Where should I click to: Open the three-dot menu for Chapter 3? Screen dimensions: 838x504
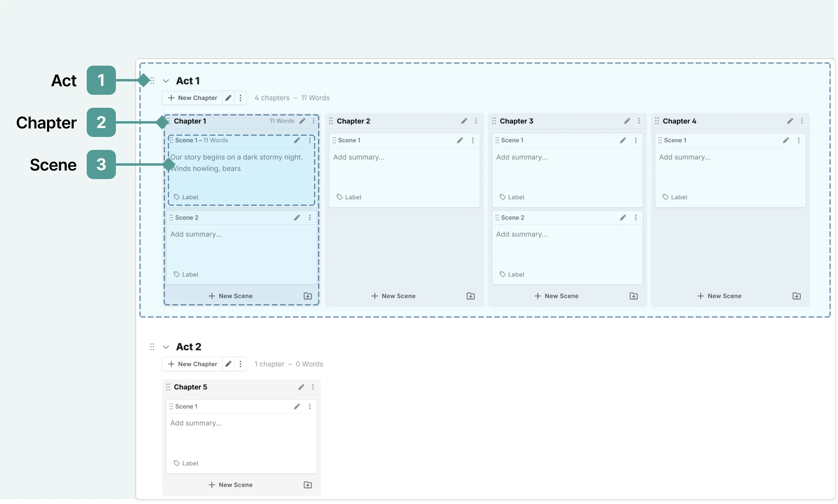tap(639, 121)
